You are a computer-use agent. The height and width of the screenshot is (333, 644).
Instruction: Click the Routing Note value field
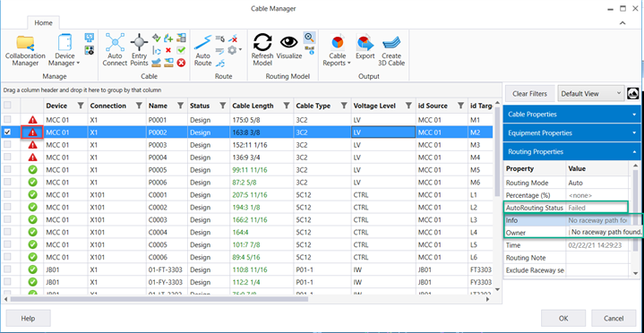point(597,258)
